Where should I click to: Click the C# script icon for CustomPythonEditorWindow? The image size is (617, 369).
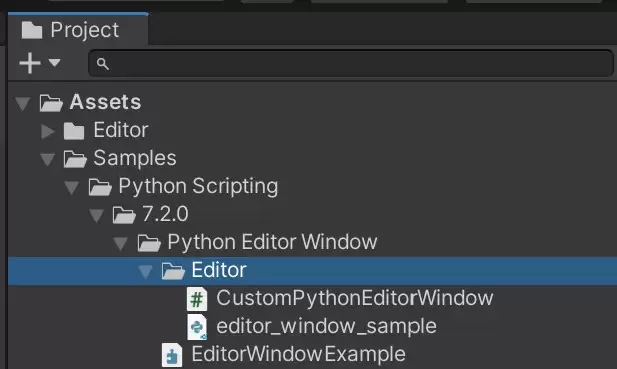(x=197, y=299)
